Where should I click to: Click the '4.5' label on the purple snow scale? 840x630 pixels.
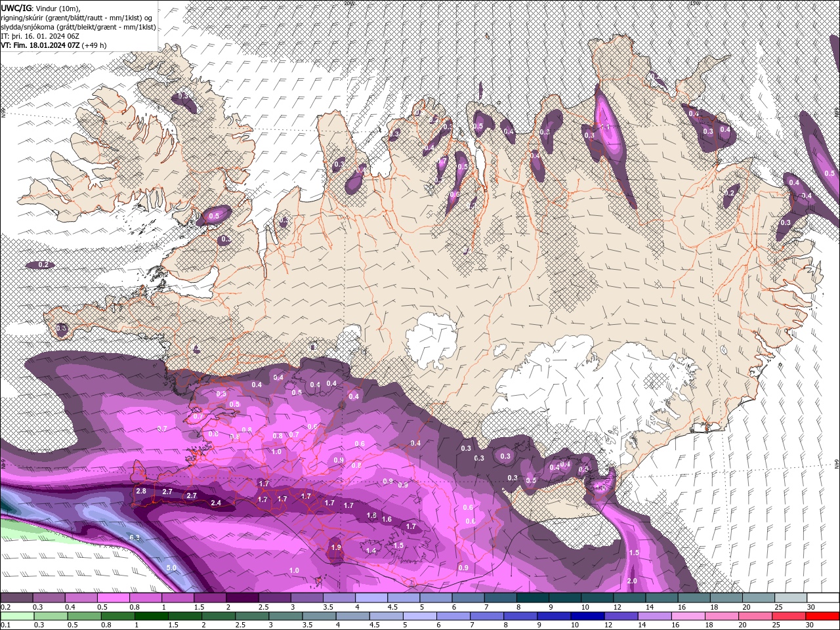pyautogui.click(x=392, y=607)
